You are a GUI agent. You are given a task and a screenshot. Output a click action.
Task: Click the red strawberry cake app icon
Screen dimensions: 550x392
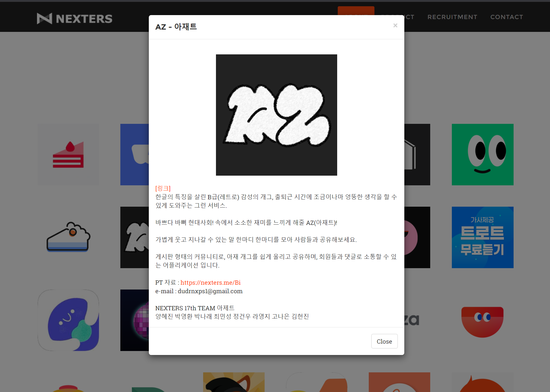[68, 155]
